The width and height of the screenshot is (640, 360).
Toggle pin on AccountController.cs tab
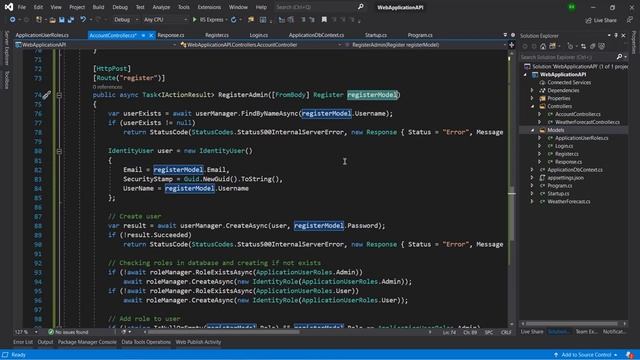pos(143,36)
